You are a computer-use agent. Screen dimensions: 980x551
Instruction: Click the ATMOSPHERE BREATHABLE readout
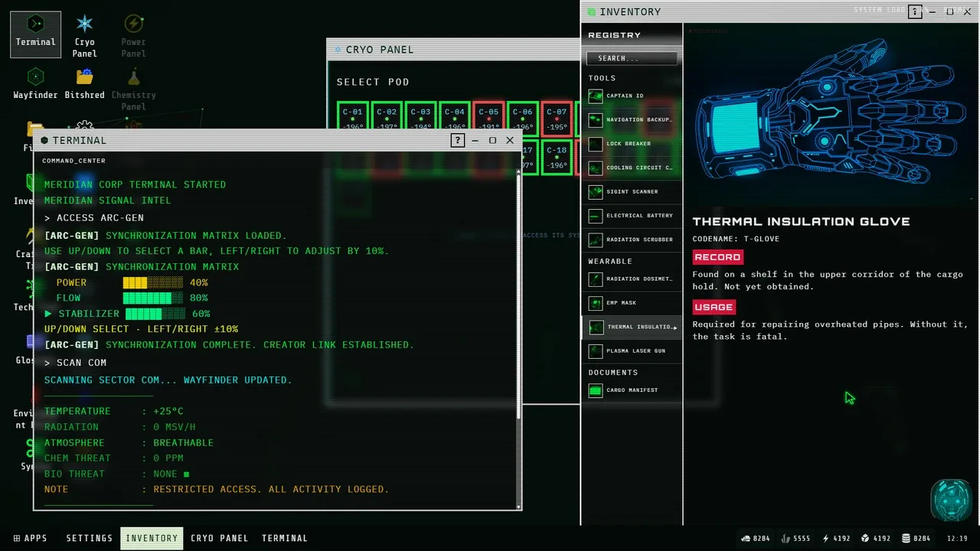point(129,443)
